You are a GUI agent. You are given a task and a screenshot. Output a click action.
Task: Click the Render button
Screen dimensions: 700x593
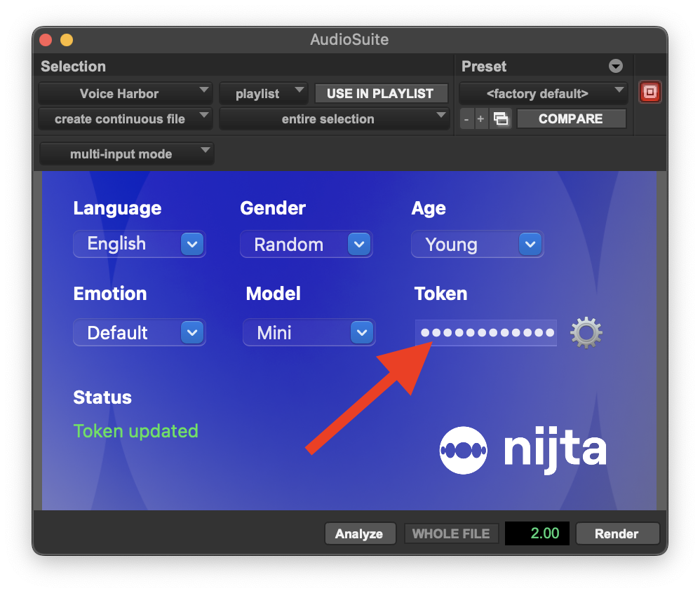point(617,533)
